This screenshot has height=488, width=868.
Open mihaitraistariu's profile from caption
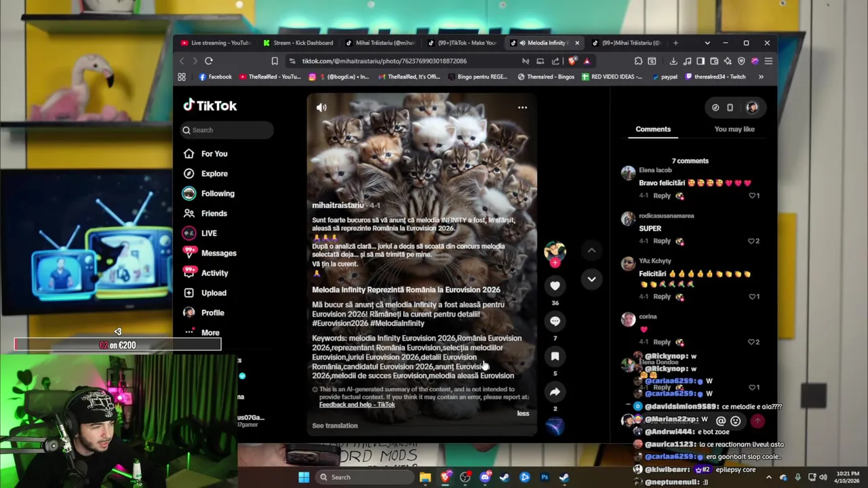point(338,205)
